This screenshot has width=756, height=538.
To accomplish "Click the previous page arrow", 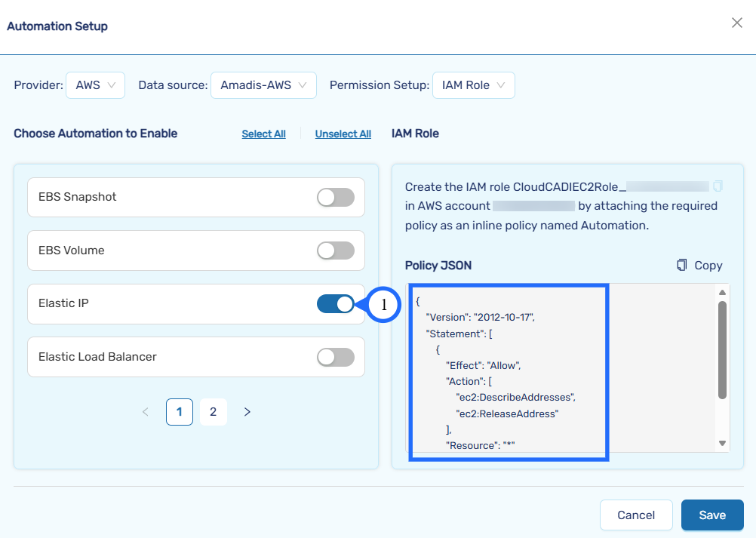I will 146,412.
